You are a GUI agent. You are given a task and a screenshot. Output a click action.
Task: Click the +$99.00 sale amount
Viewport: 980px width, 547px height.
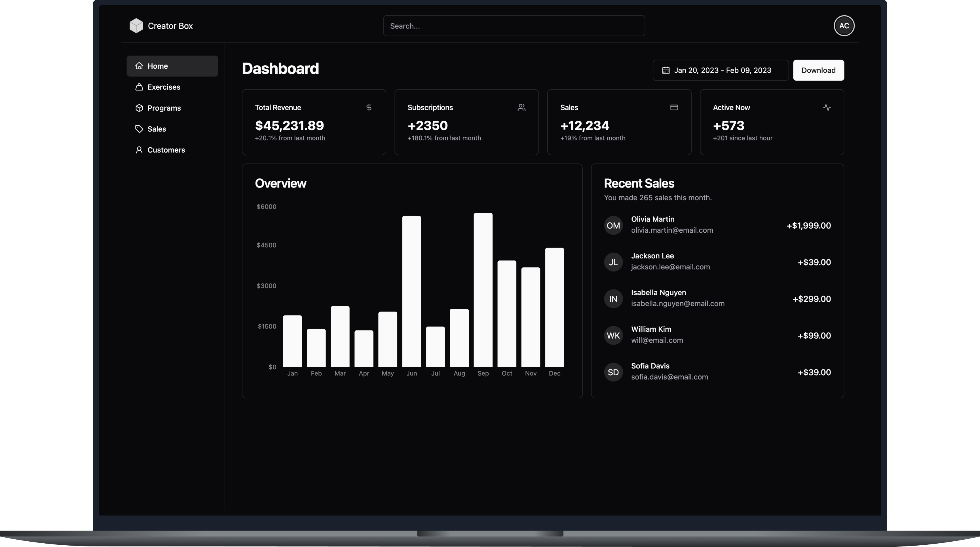click(814, 335)
